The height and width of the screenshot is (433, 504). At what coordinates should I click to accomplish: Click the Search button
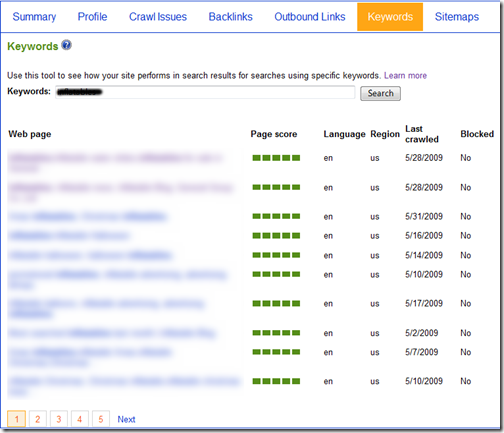point(380,93)
